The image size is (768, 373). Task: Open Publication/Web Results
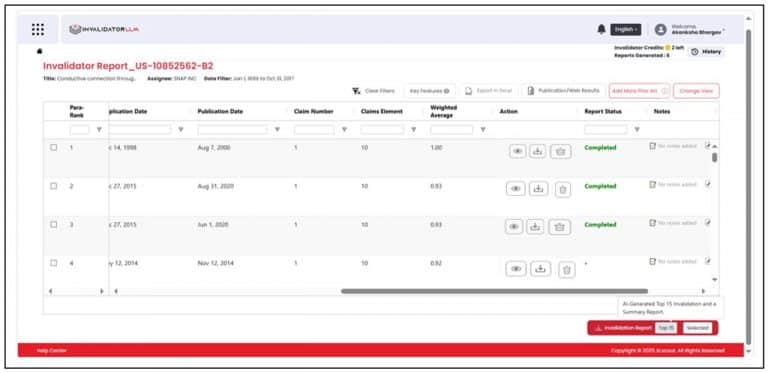click(563, 91)
